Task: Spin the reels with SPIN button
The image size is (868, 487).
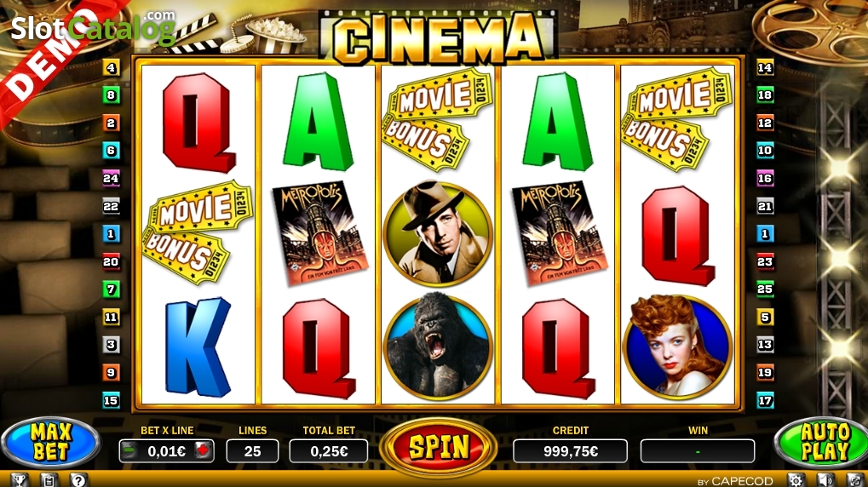Action: (439, 447)
